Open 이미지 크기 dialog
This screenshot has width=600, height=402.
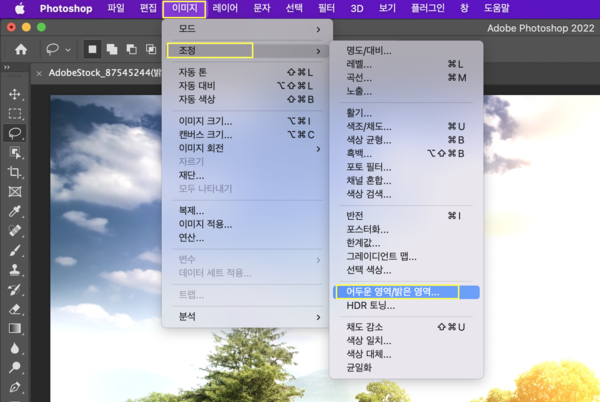coord(247,121)
